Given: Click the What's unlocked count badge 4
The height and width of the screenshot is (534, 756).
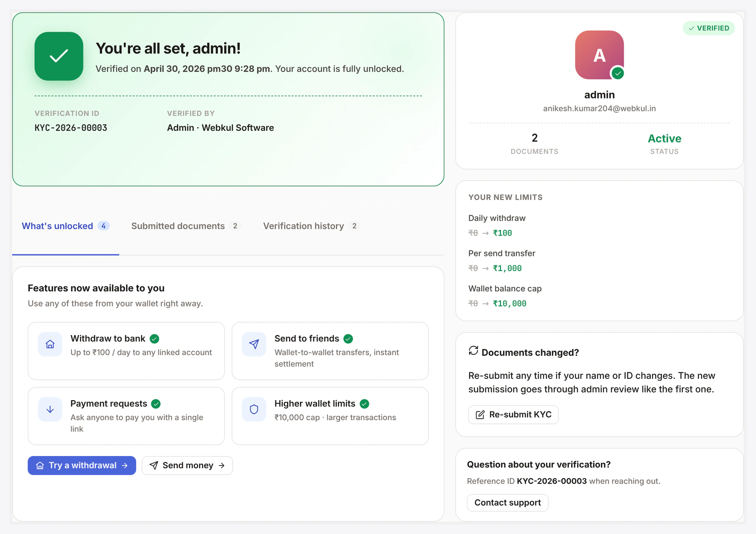Looking at the screenshot, I should pyautogui.click(x=104, y=226).
